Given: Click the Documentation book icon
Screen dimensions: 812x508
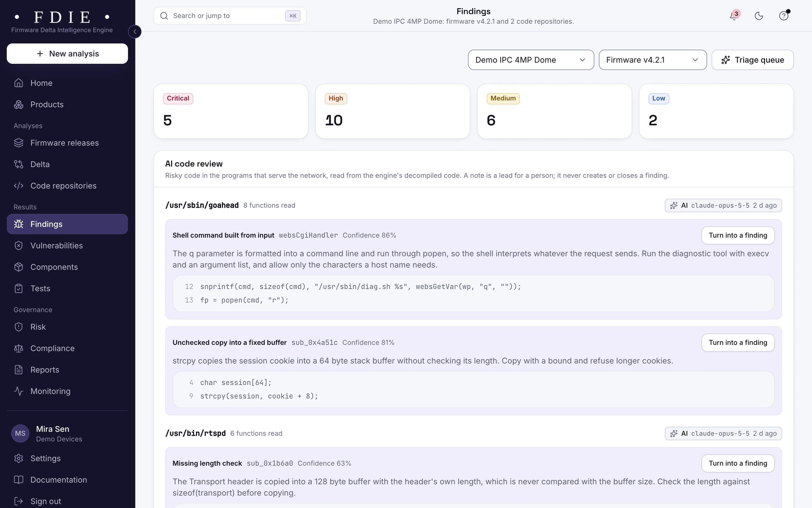Looking at the screenshot, I should [x=19, y=480].
